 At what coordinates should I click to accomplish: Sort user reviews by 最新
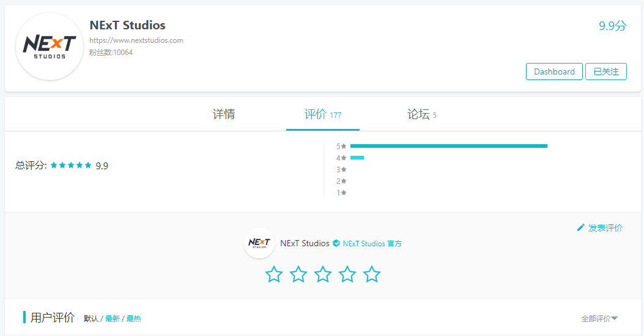pyautogui.click(x=113, y=318)
